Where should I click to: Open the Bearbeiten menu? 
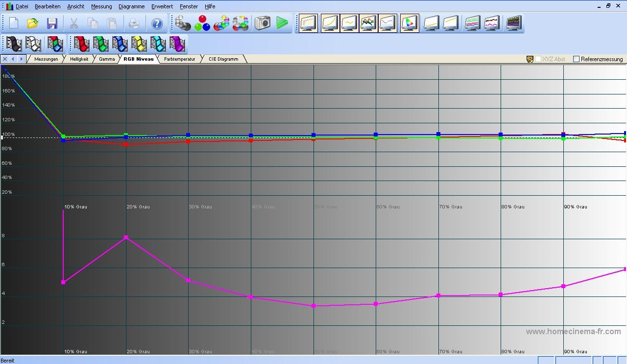point(48,6)
